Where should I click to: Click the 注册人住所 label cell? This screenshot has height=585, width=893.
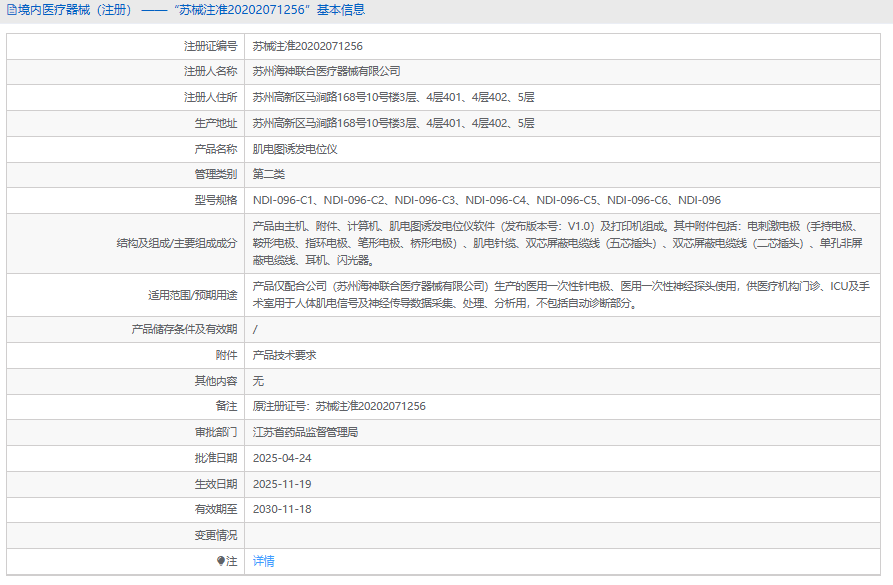pyautogui.click(x=126, y=97)
